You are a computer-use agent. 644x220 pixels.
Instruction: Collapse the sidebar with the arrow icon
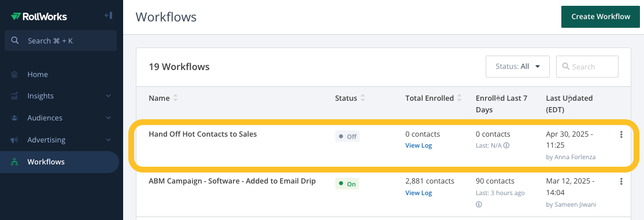click(109, 16)
